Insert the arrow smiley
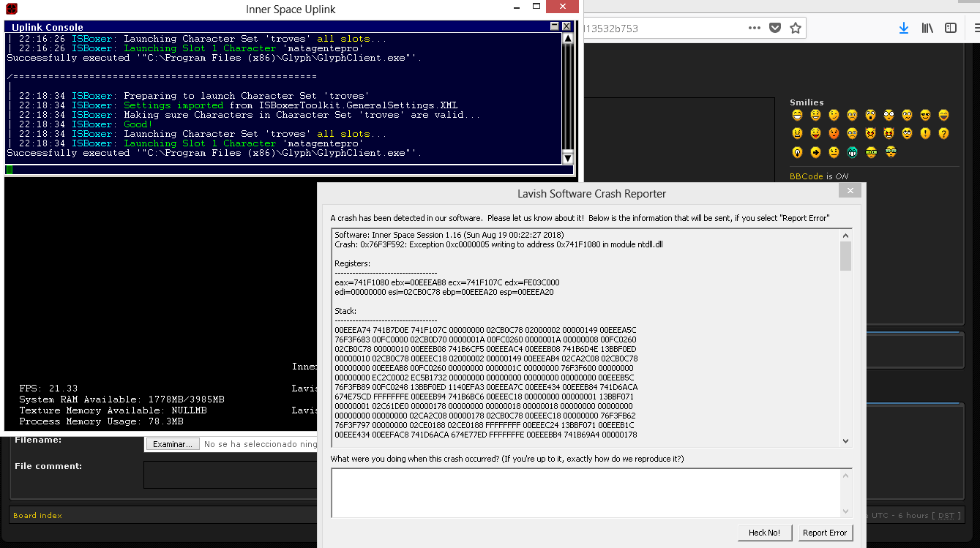This screenshot has width=980, height=548. [x=815, y=152]
